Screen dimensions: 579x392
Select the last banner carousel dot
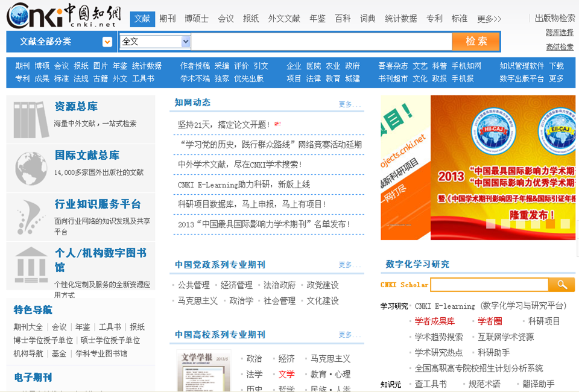(565, 224)
